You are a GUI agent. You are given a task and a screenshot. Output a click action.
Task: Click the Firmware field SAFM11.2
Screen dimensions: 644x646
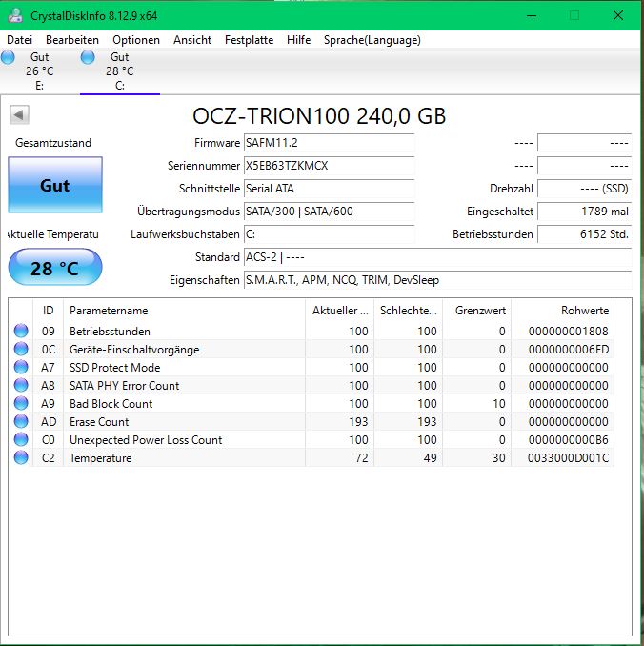[329, 143]
